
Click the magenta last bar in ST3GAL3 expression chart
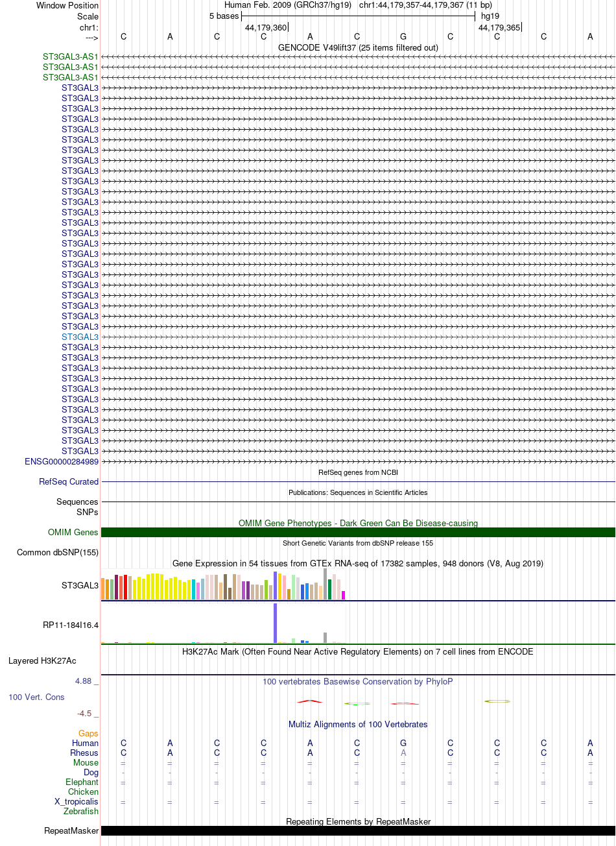click(x=344, y=595)
